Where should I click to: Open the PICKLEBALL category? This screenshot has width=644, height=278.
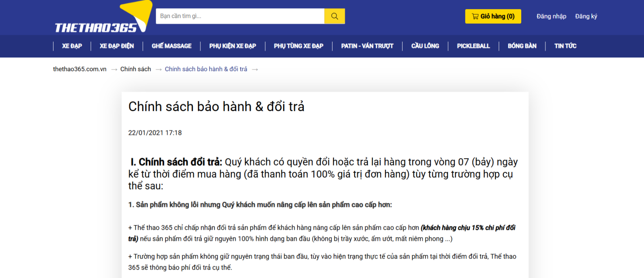tap(473, 46)
